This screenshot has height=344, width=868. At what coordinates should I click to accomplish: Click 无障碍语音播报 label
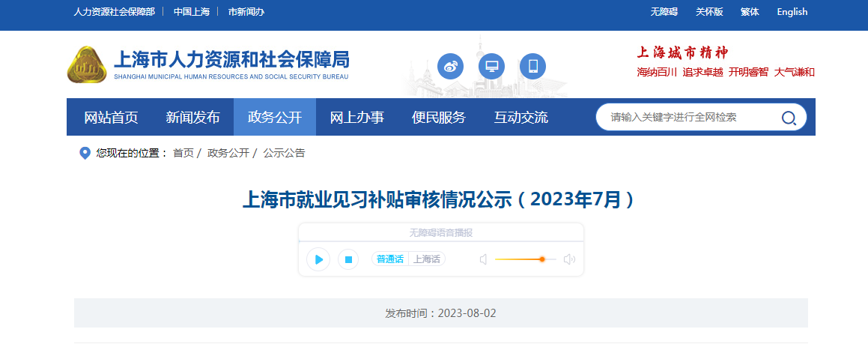click(440, 232)
